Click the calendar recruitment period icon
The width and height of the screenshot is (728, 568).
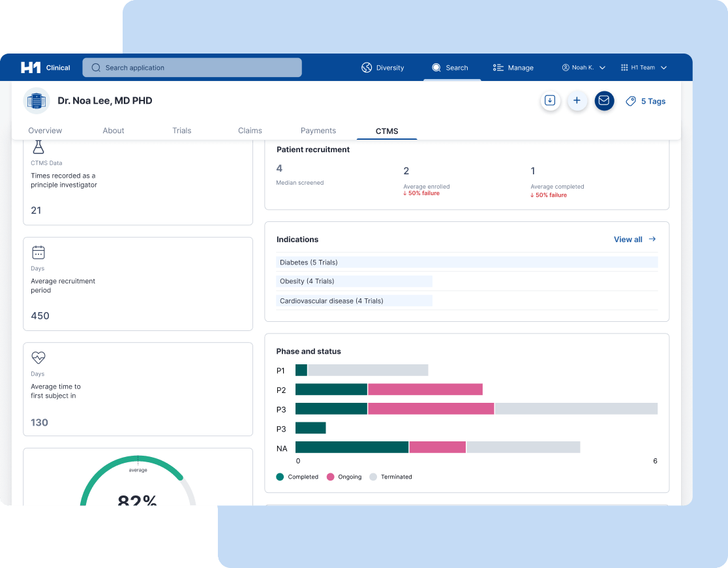[38, 253]
